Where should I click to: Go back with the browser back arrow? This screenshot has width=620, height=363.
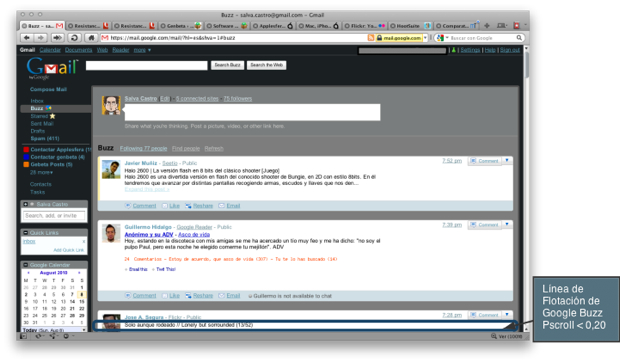[27, 38]
